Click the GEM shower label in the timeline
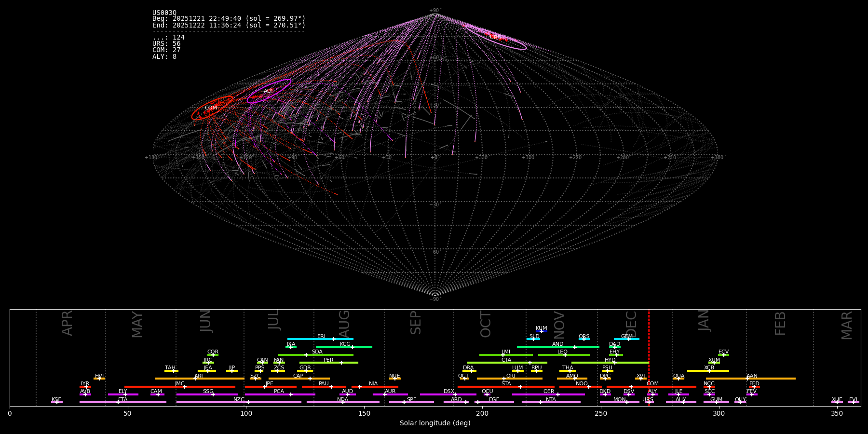 pyautogui.click(x=627, y=337)
